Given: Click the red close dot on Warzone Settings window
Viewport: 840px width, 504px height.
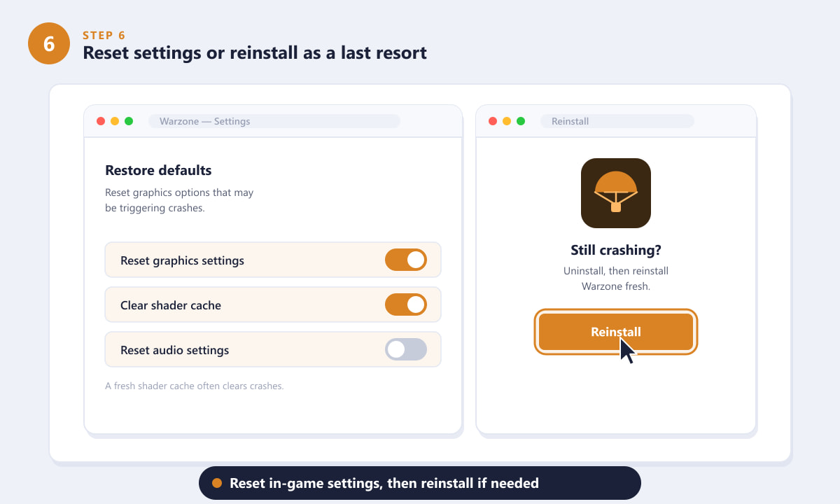Looking at the screenshot, I should pyautogui.click(x=101, y=121).
